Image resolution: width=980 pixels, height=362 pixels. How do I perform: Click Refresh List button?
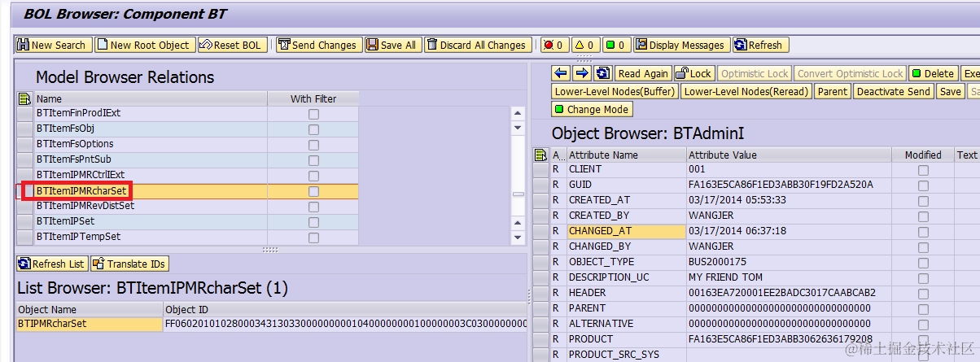click(52, 264)
